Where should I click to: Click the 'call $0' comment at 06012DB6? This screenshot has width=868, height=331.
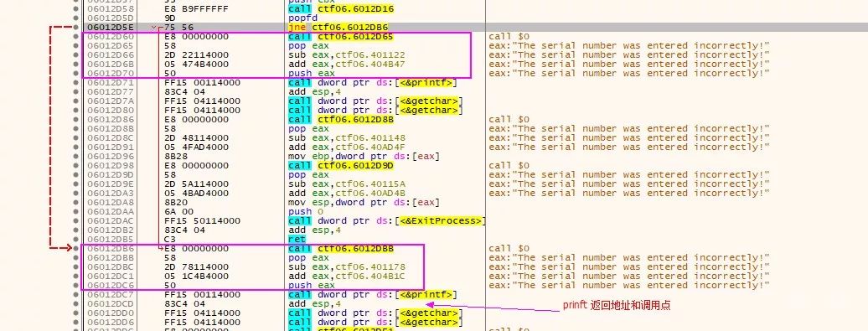(x=509, y=249)
